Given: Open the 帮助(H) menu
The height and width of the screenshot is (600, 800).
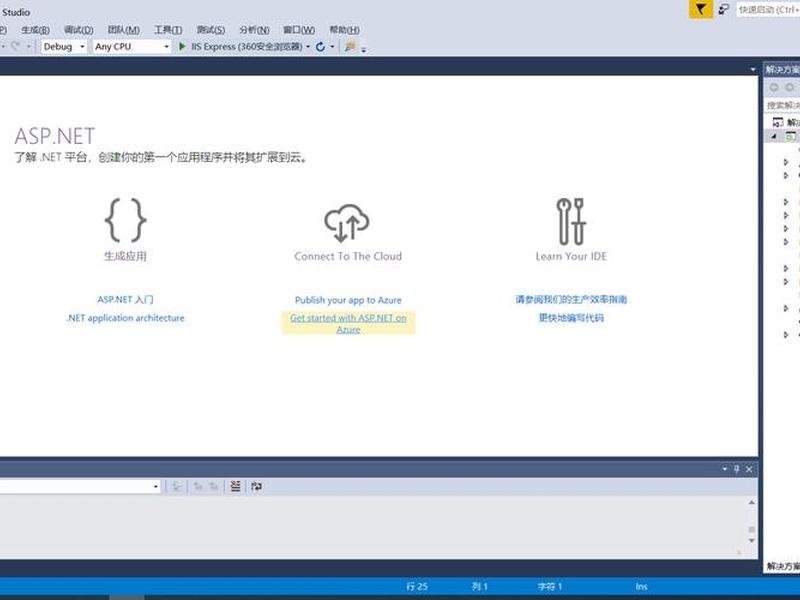Looking at the screenshot, I should 344,30.
